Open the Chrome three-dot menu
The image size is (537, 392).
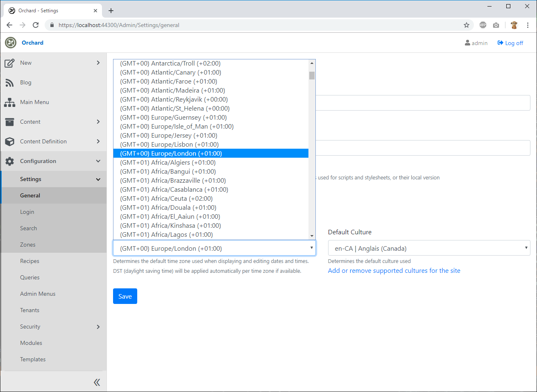(x=528, y=25)
